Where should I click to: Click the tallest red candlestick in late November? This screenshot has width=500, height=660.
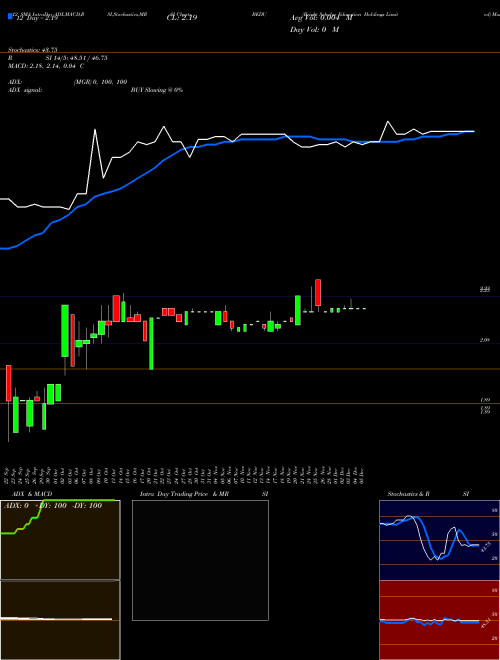318,293
